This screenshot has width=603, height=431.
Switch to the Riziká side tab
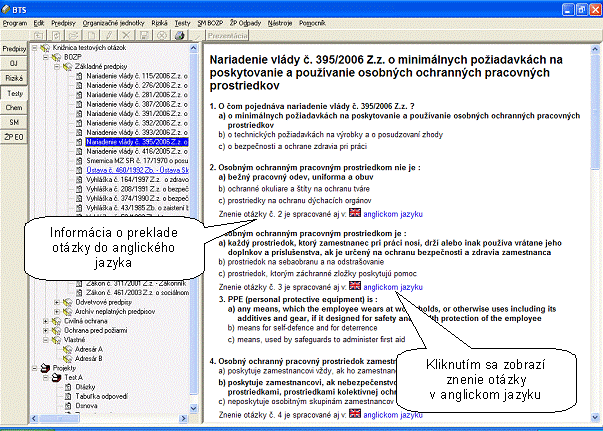[x=14, y=78]
